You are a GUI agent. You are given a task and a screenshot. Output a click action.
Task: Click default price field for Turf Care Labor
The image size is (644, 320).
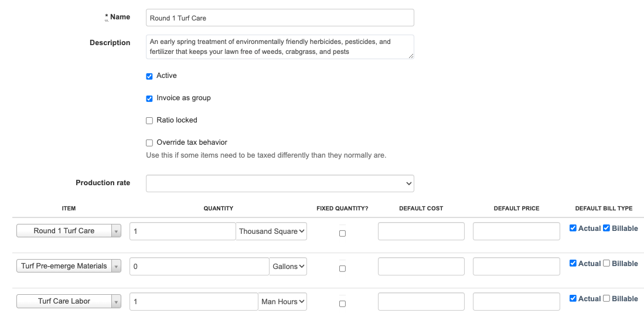coord(516,302)
